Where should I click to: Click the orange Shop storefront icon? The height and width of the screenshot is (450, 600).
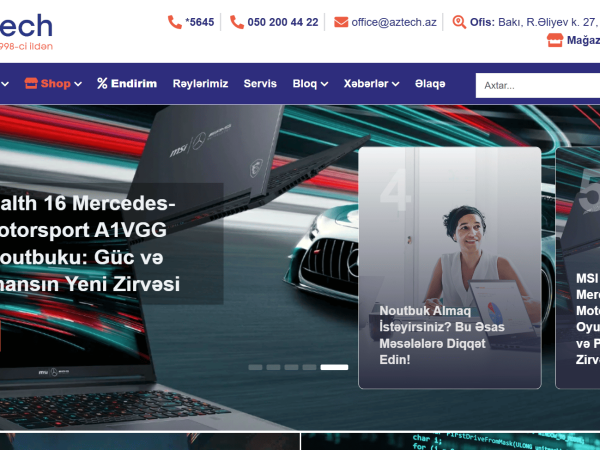coord(31,83)
